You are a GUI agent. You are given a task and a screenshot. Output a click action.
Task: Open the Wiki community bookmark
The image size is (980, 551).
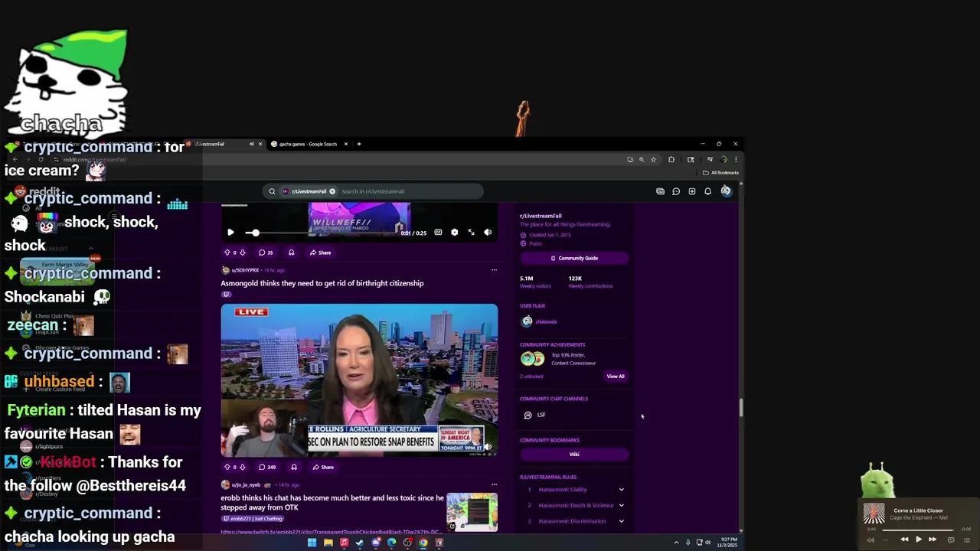574,455
